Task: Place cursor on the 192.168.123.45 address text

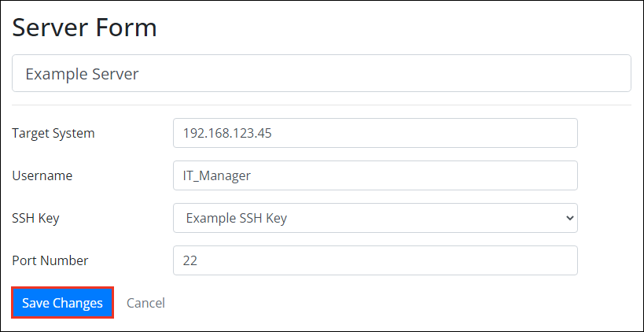Action: (227, 133)
